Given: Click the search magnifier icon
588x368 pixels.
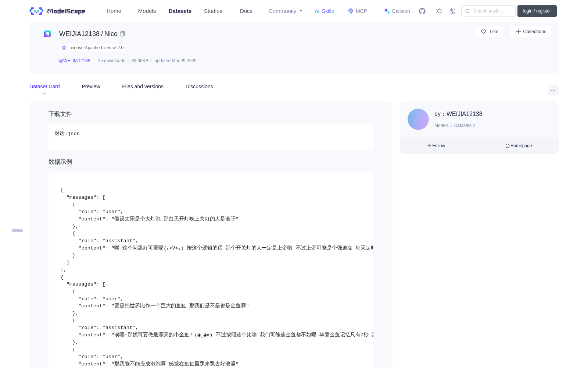Looking at the screenshot, I should (x=467, y=11).
